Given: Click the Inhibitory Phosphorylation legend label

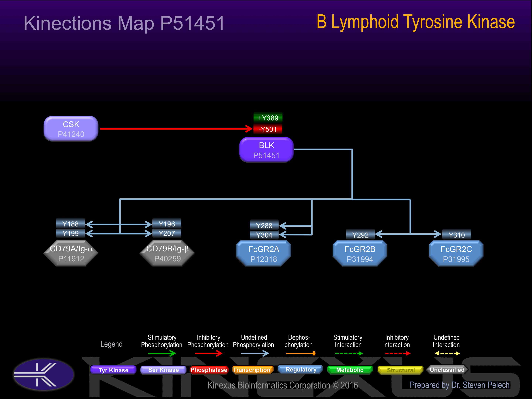Looking at the screenshot, I should [x=208, y=341].
